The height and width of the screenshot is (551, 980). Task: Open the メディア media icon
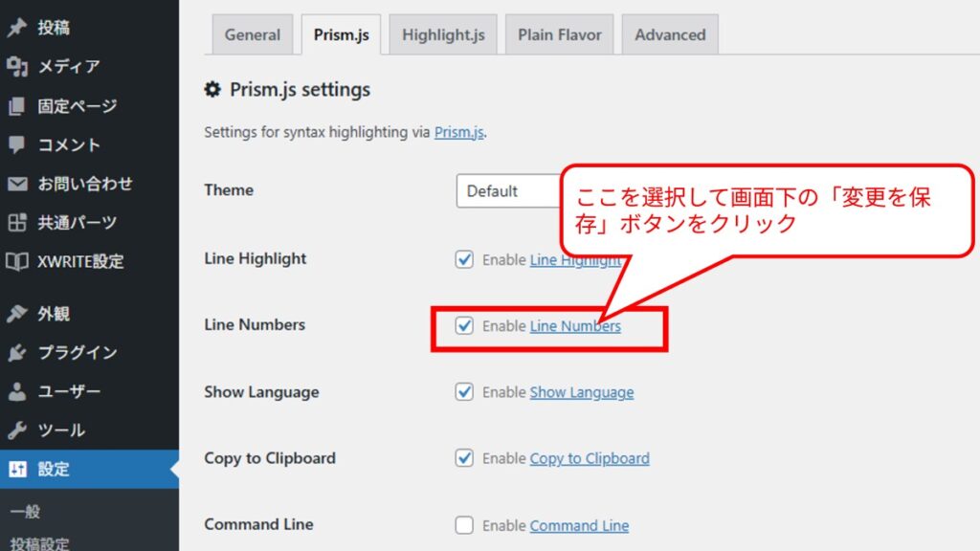(16, 67)
